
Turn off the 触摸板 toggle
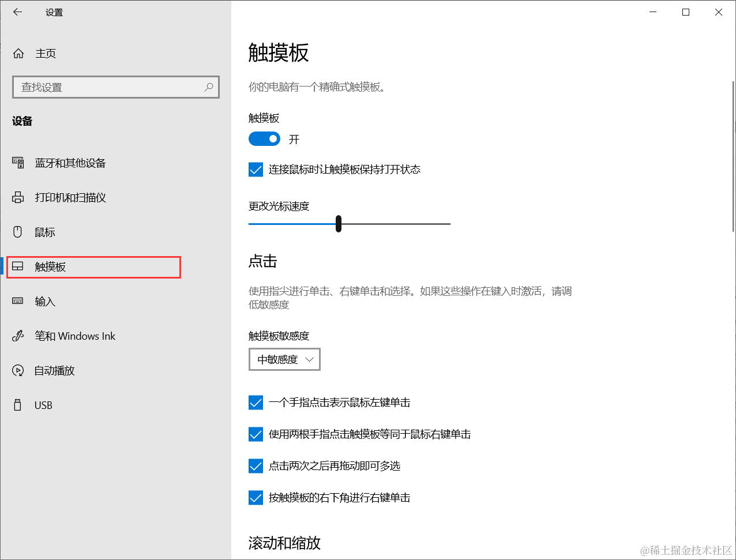click(x=264, y=138)
